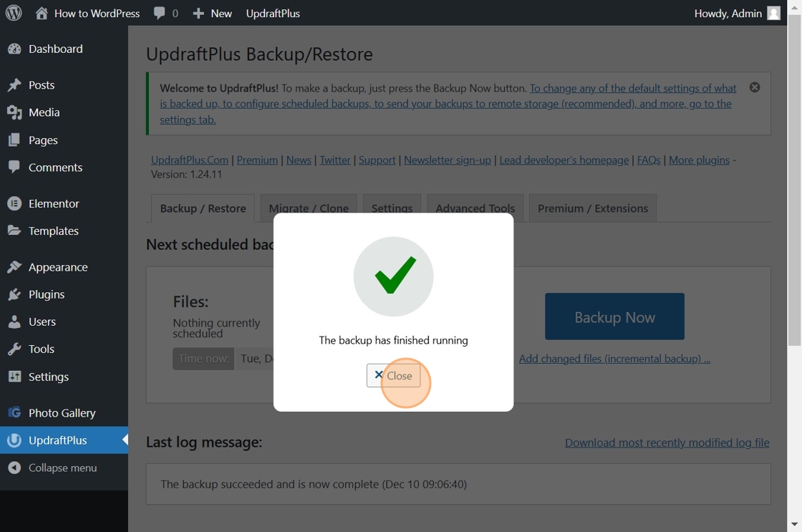Click Add changed files (incremental backup) link

pyautogui.click(x=615, y=359)
